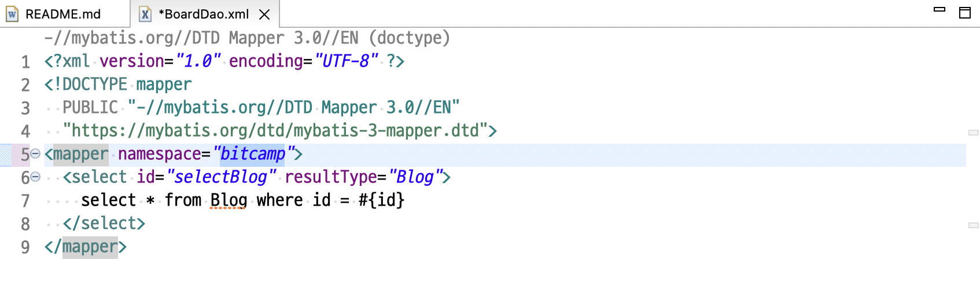The height and width of the screenshot is (285, 980).
Task: Click the resultType "Blog" value
Action: [x=415, y=177]
